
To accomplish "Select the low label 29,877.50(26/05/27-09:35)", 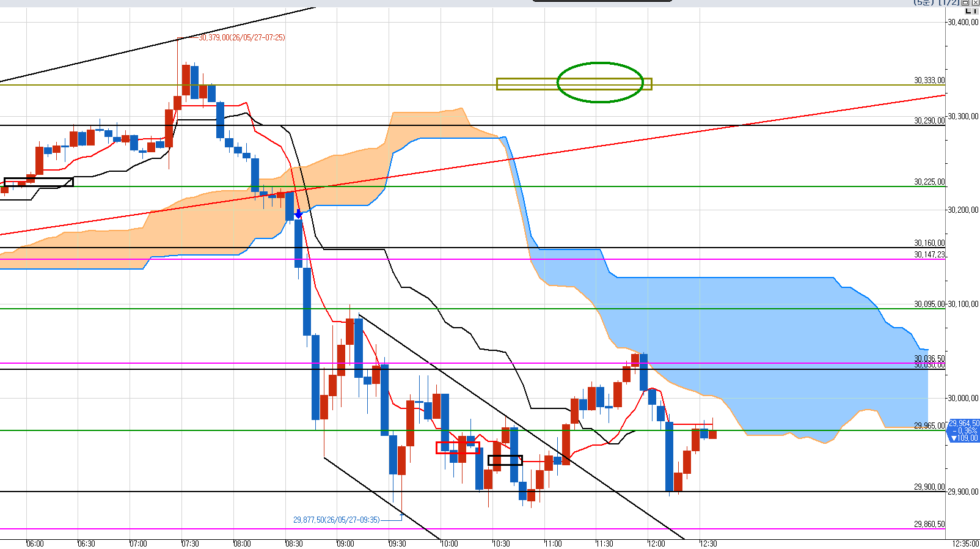I will point(337,520).
